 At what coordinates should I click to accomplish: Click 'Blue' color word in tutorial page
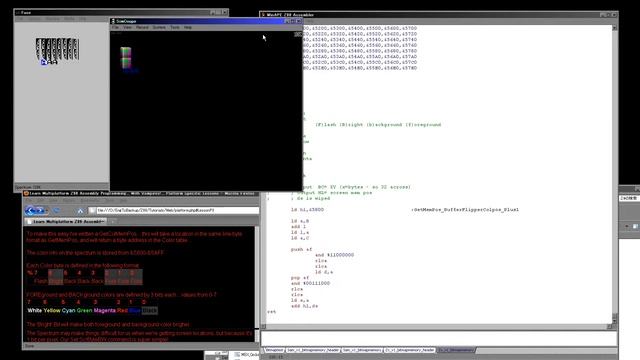(x=135, y=311)
